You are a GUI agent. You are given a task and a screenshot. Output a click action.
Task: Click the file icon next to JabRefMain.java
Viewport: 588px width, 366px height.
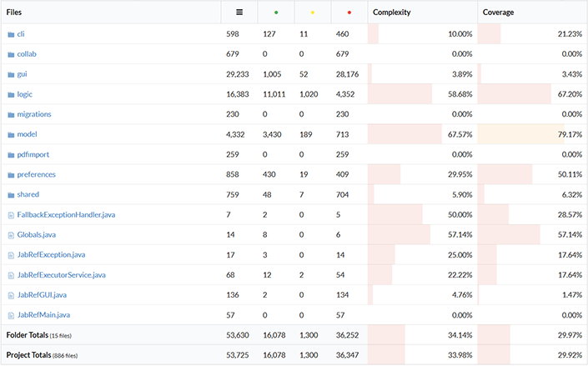click(x=11, y=314)
